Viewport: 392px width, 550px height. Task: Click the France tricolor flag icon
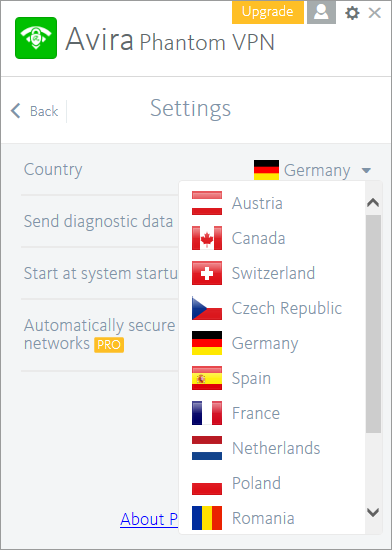click(x=207, y=413)
